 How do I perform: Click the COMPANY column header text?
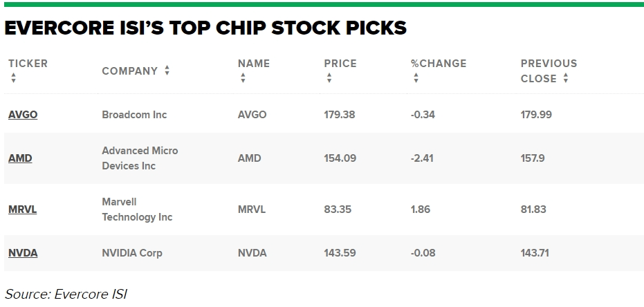coord(130,71)
